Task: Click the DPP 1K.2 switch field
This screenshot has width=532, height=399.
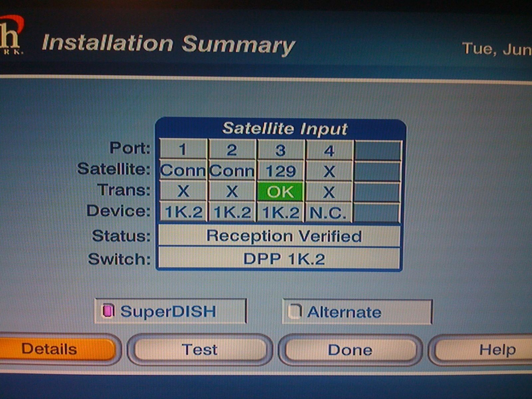Action: click(279, 258)
